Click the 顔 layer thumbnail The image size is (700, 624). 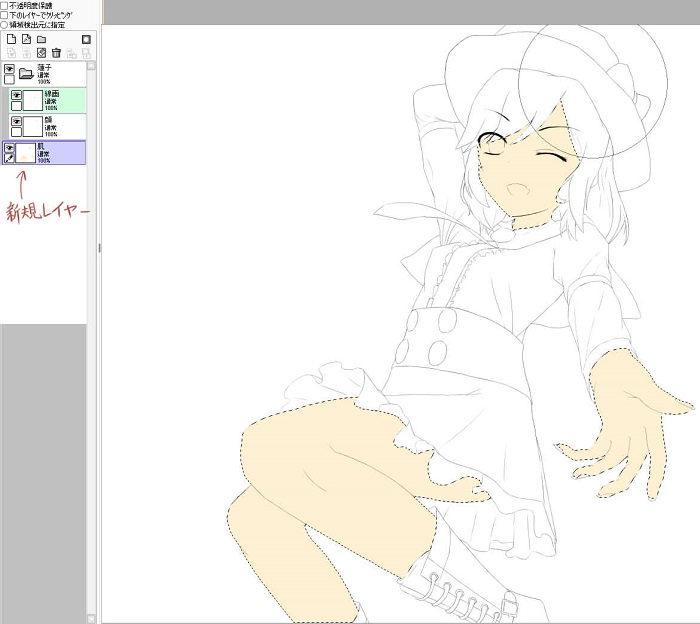pyautogui.click(x=33, y=126)
